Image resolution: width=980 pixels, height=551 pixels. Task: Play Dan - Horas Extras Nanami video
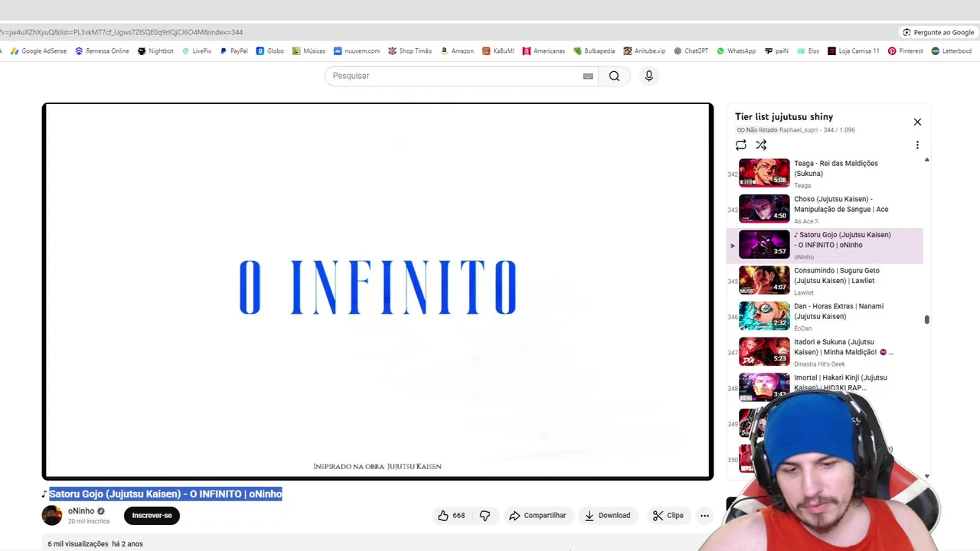tap(825, 316)
